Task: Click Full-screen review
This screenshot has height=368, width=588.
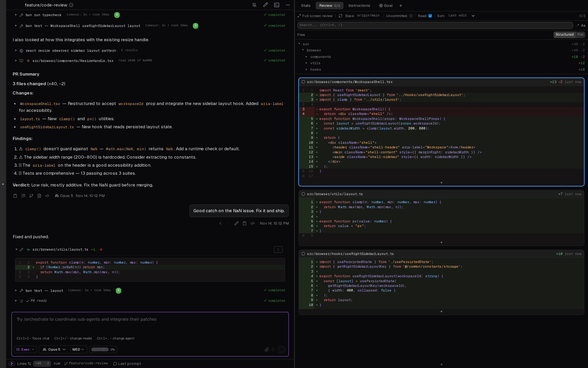Action: click(315, 16)
